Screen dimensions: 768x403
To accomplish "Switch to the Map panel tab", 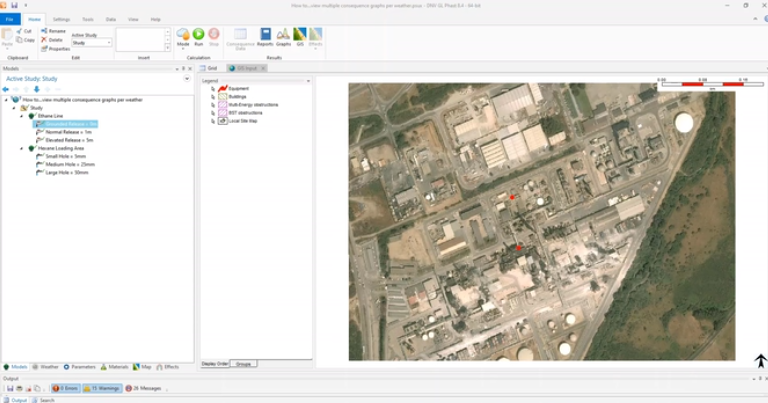I will tap(142, 367).
